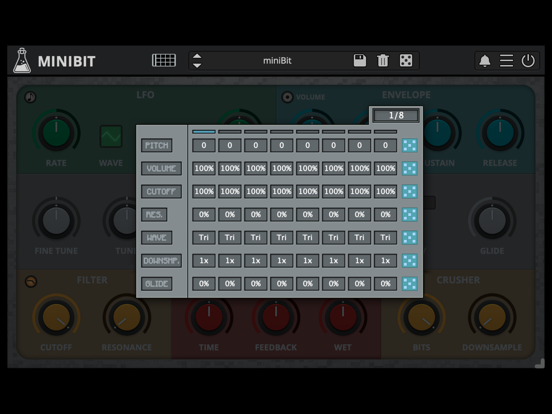Toggle the filter type icon
552x414 pixels.
tap(31, 281)
